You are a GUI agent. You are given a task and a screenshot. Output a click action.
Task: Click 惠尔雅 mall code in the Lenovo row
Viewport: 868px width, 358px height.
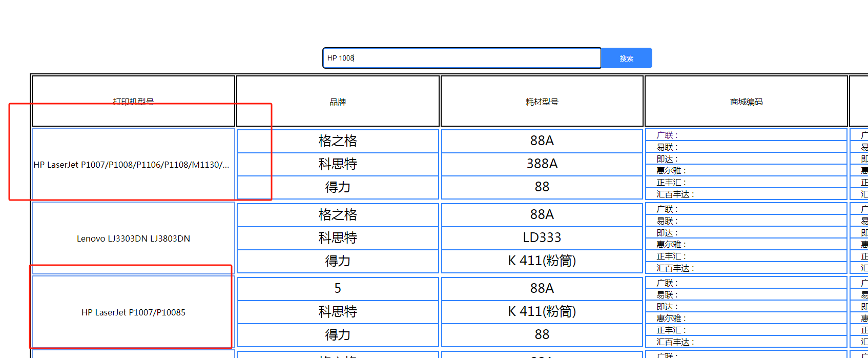click(746, 244)
